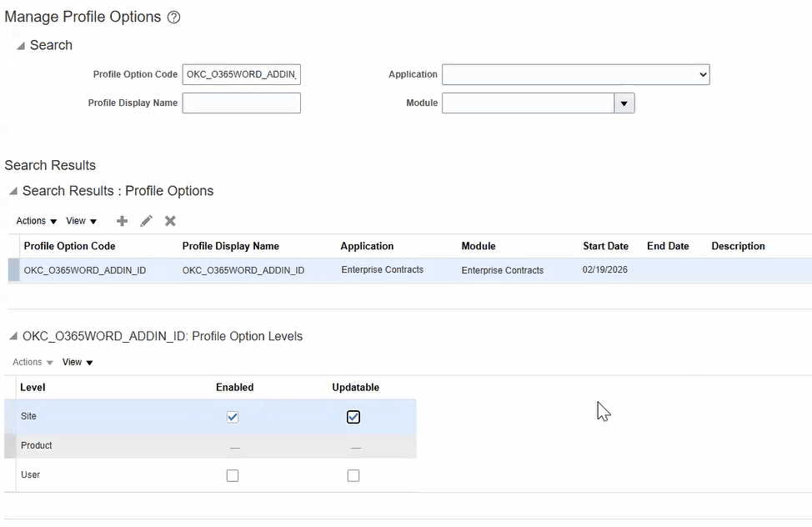Check Enabled for the User level

tap(233, 475)
